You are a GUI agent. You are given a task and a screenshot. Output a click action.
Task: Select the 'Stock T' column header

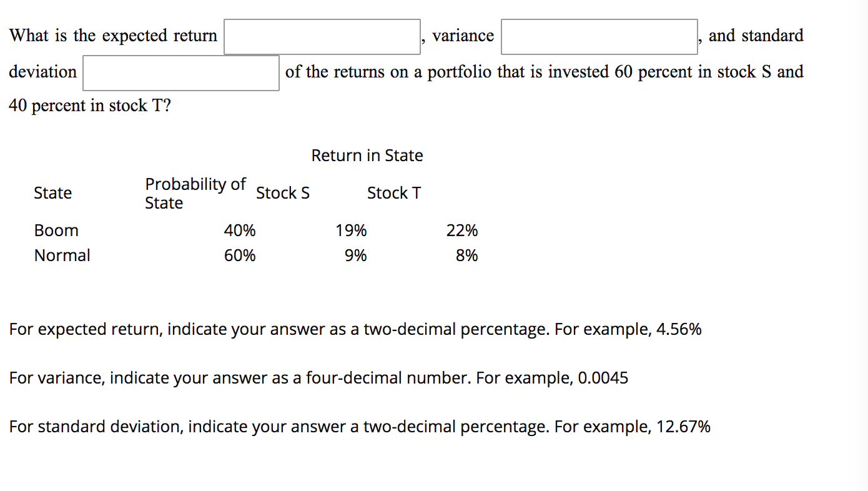click(x=393, y=193)
